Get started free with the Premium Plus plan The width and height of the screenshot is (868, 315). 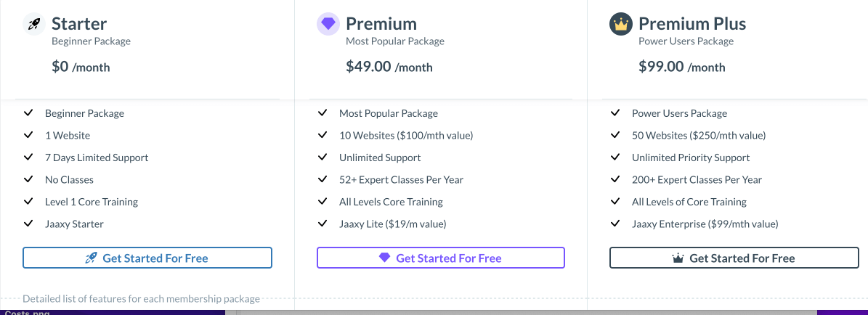(x=734, y=258)
